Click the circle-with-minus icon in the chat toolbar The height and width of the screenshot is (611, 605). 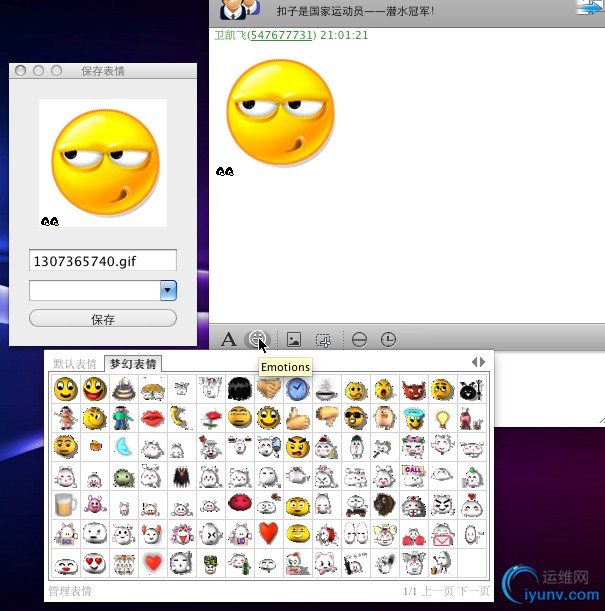tap(359, 339)
